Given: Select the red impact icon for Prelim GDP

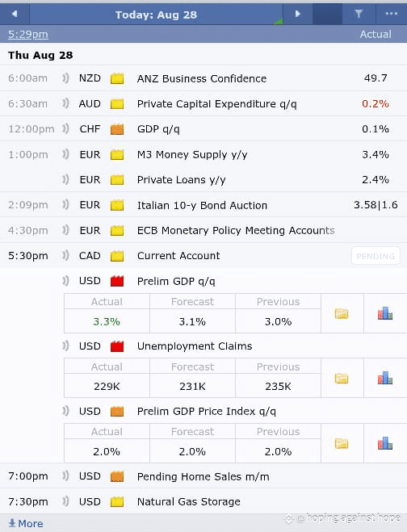Looking at the screenshot, I should 117,281.
